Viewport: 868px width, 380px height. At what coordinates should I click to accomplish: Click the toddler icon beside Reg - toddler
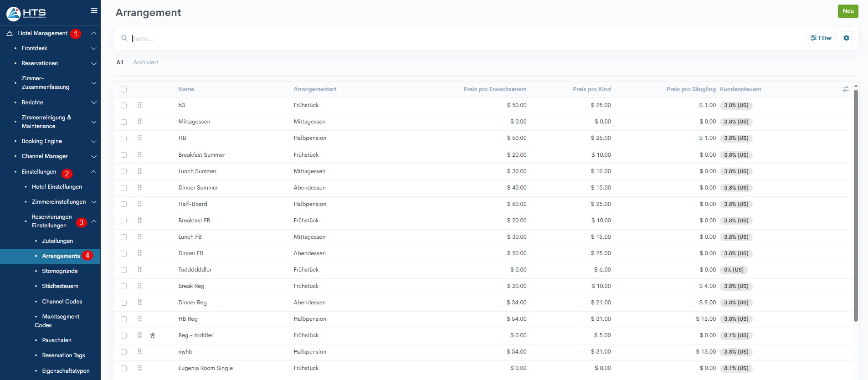coord(153,335)
